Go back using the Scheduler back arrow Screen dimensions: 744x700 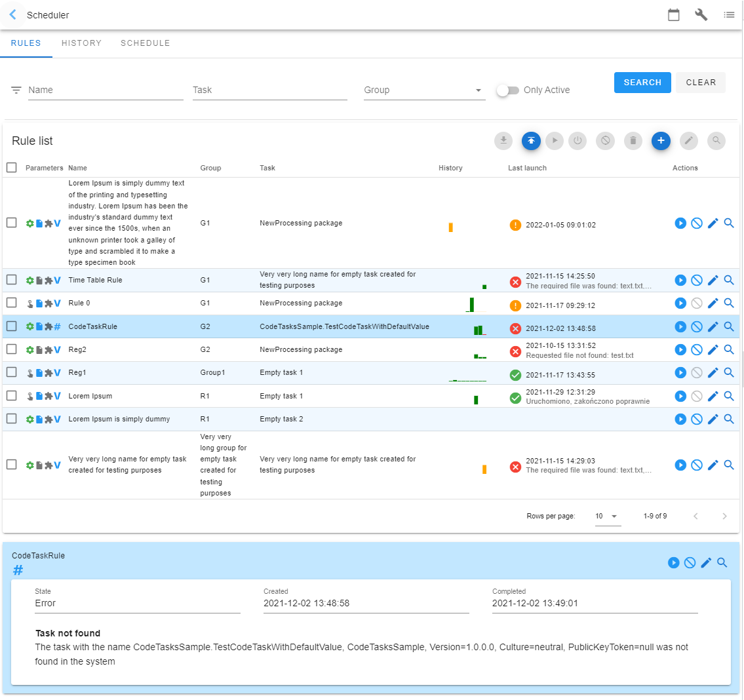(x=13, y=14)
